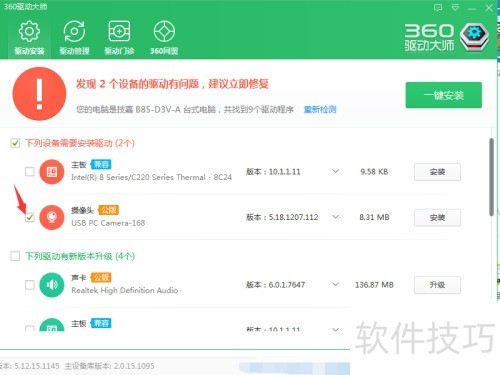This screenshot has width=500, height=375.
Task: Open the title bar dropdown menu icon
Action: pos(455,7)
